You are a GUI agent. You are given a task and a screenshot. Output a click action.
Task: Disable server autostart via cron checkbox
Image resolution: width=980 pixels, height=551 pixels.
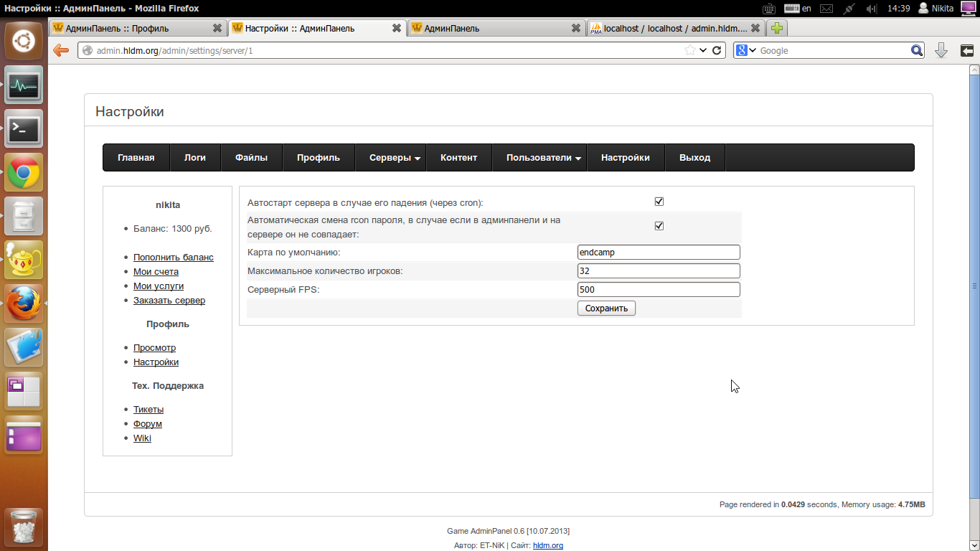(x=659, y=202)
